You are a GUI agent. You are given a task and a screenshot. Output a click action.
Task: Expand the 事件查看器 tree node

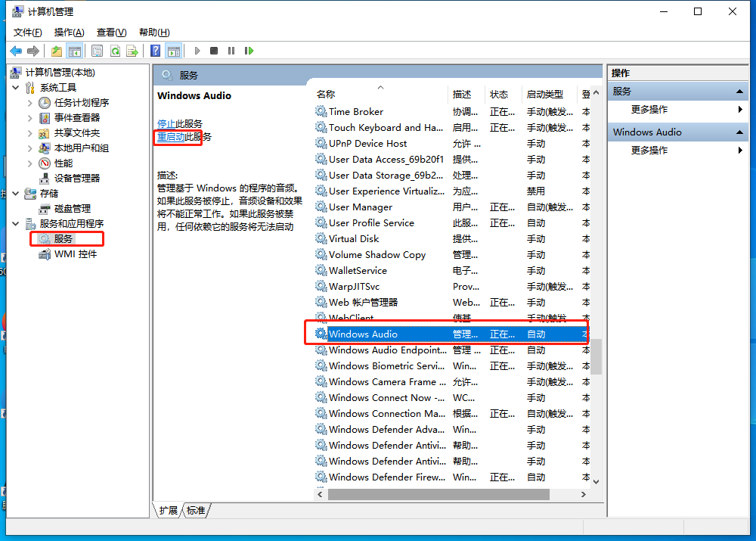pos(29,118)
